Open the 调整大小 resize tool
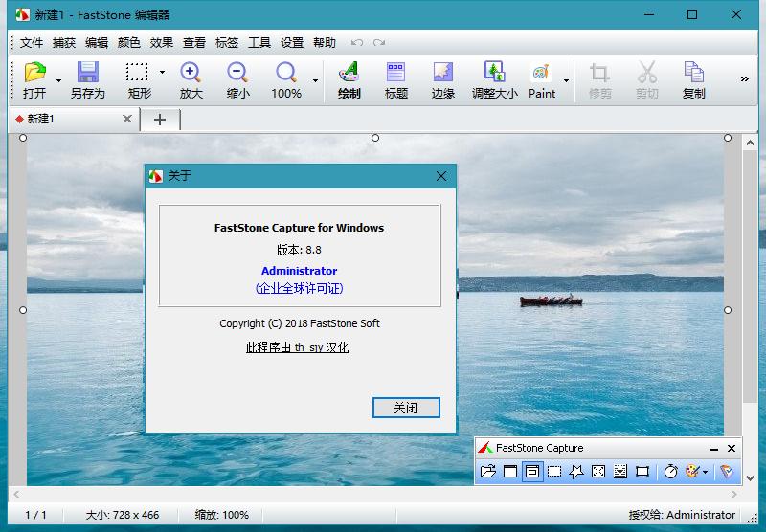 point(494,80)
